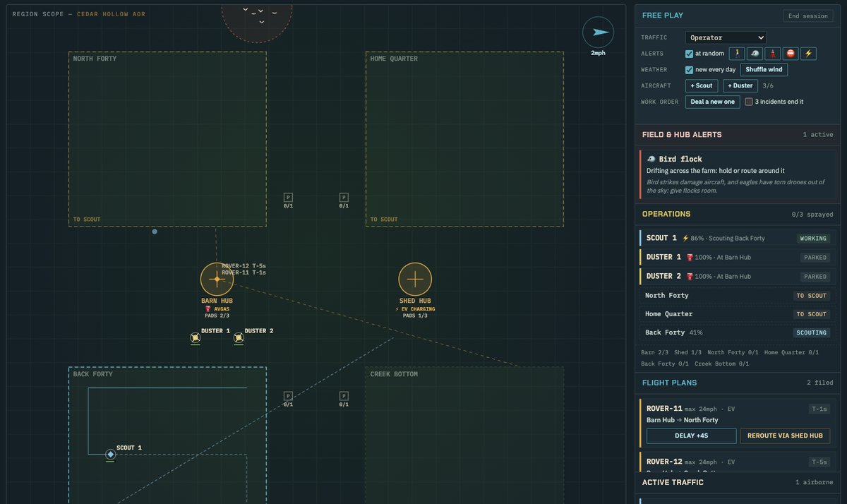
Task: Click Deal a new one work order
Action: (712, 102)
